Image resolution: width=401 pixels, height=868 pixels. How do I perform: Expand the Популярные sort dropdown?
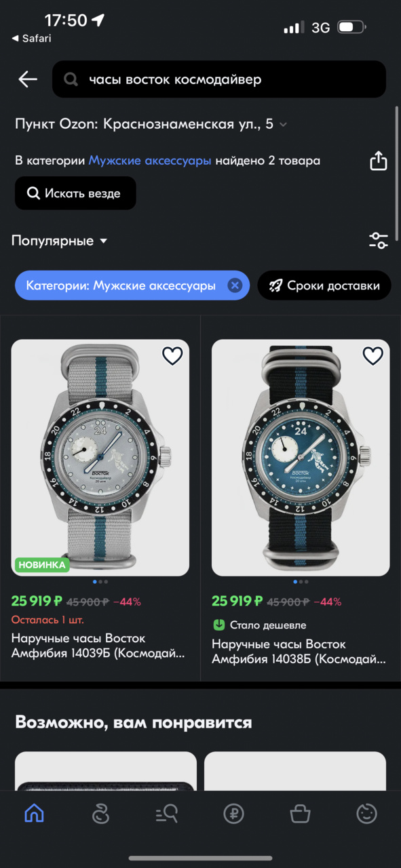tap(60, 241)
